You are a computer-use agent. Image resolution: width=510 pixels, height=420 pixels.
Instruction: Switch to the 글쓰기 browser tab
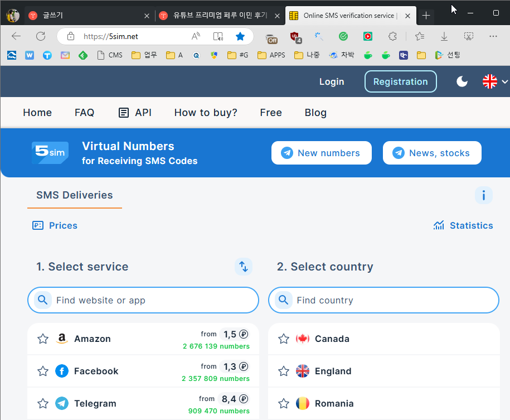(x=88, y=15)
